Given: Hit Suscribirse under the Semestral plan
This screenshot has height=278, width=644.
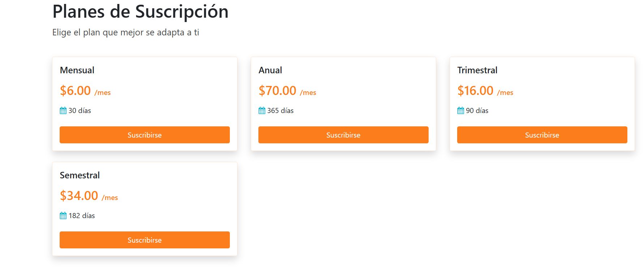Looking at the screenshot, I should 145,240.
